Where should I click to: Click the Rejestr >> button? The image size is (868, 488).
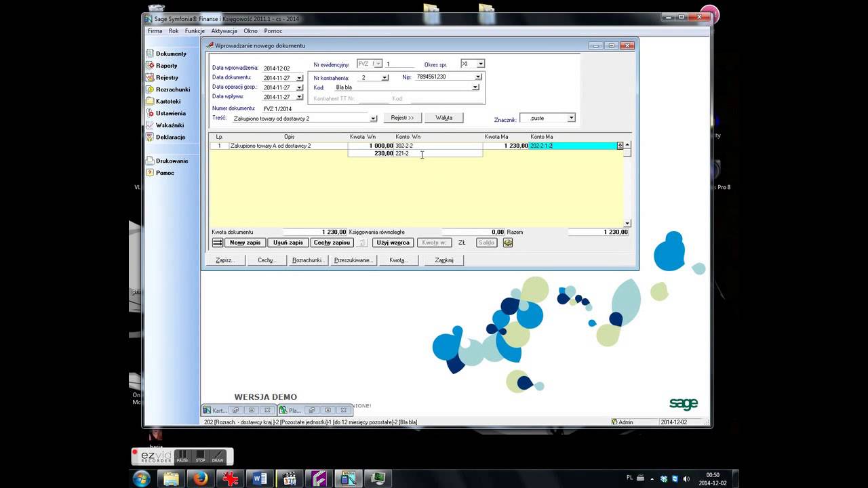(402, 118)
